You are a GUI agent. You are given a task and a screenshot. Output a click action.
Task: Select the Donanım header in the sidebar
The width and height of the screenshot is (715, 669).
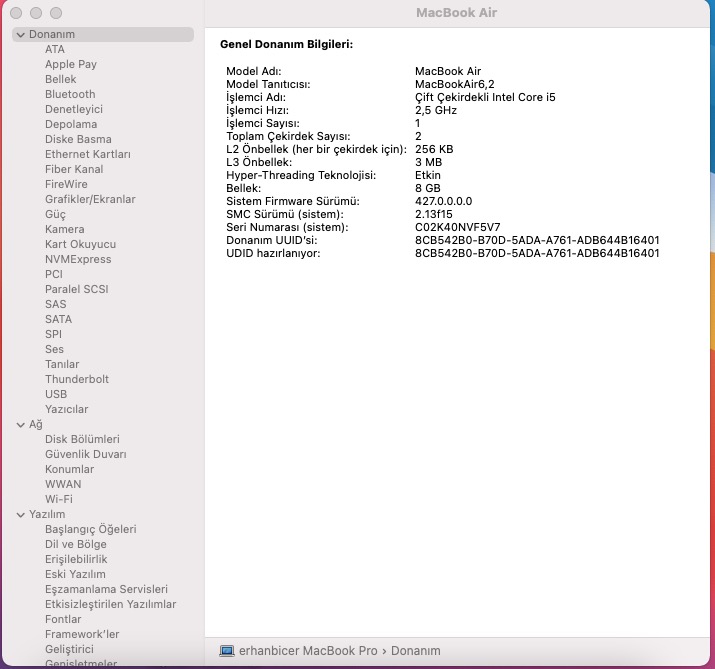click(x=52, y=34)
